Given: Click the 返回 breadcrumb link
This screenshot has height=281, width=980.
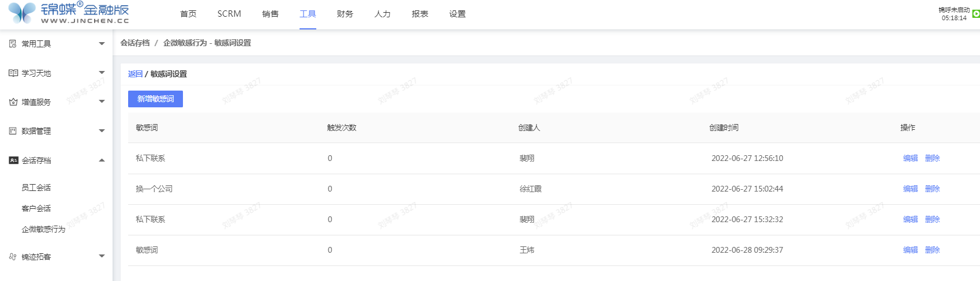Looking at the screenshot, I should (x=135, y=74).
